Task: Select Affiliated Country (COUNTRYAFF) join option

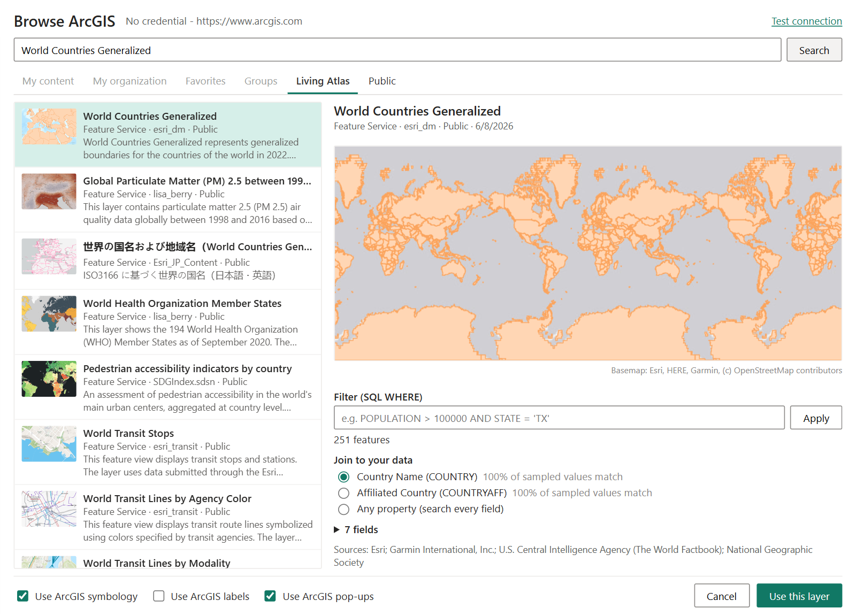Action: 344,493
